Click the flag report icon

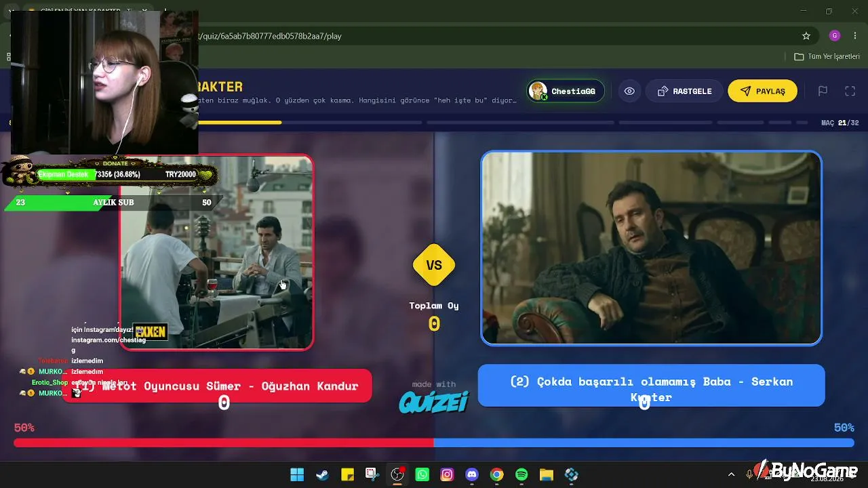(x=823, y=91)
